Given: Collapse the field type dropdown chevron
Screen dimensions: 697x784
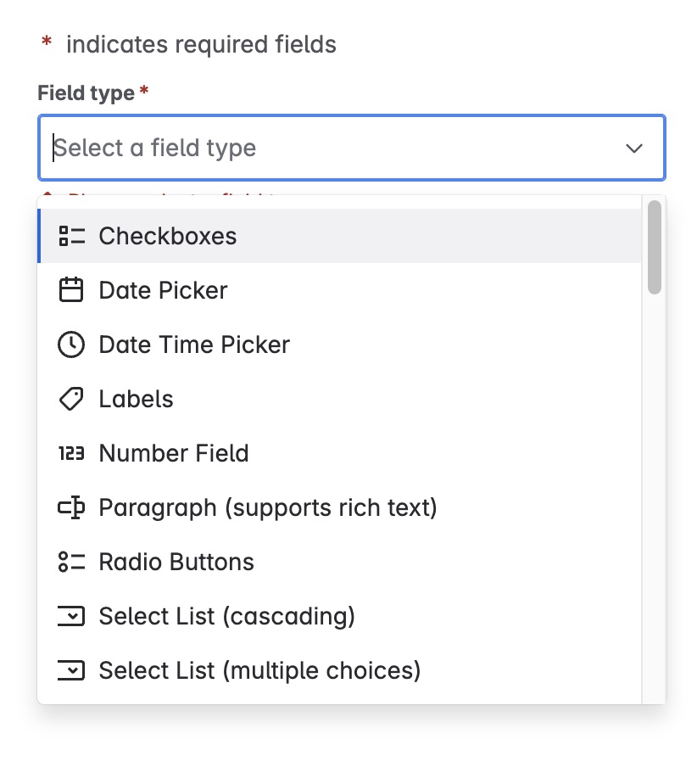Looking at the screenshot, I should click(x=633, y=148).
